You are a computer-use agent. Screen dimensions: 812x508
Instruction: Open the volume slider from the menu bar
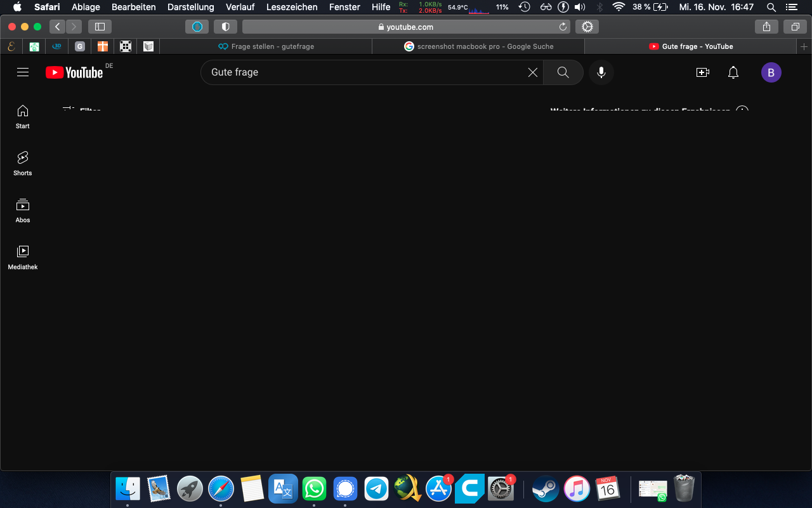point(580,8)
